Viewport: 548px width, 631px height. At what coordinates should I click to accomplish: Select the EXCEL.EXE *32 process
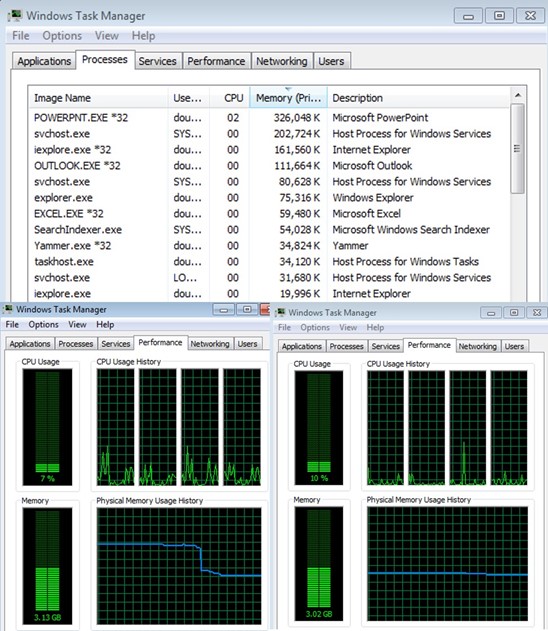[x=269, y=214]
